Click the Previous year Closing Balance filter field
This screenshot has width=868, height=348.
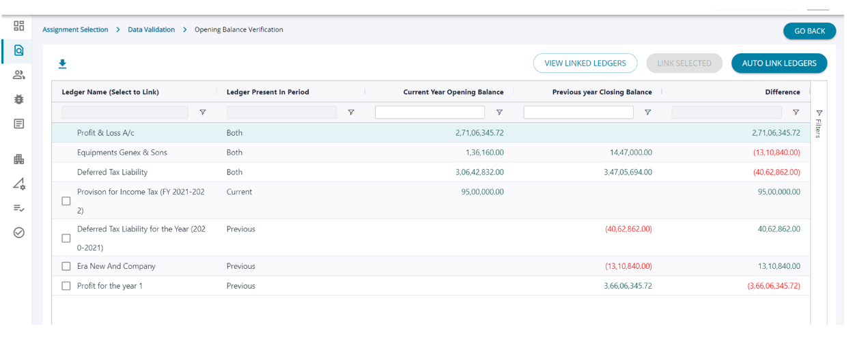pyautogui.click(x=578, y=113)
